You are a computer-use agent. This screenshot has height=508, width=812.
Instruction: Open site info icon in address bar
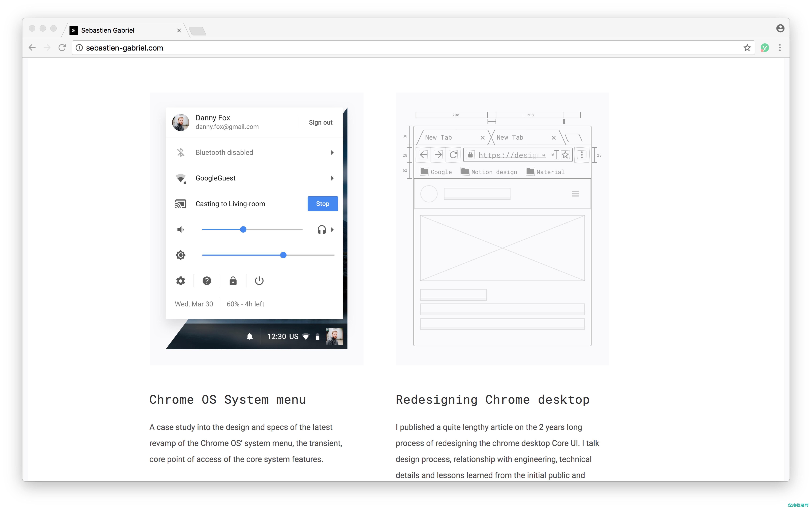(79, 48)
